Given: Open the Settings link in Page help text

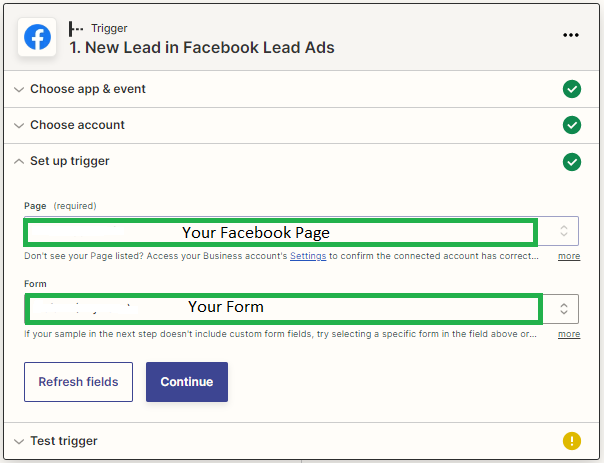Looking at the screenshot, I should 308,256.
